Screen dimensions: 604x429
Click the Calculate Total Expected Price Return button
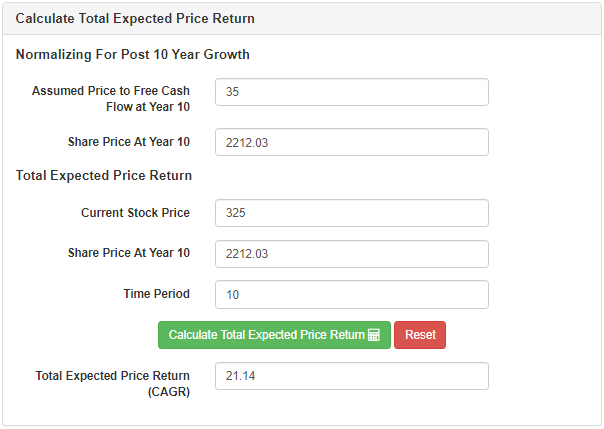(x=274, y=335)
